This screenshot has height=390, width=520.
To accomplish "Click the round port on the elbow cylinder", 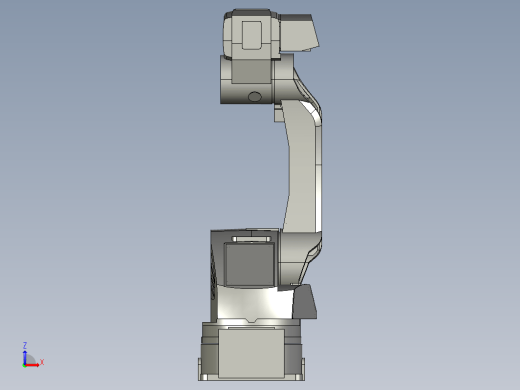I will click(255, 97).
